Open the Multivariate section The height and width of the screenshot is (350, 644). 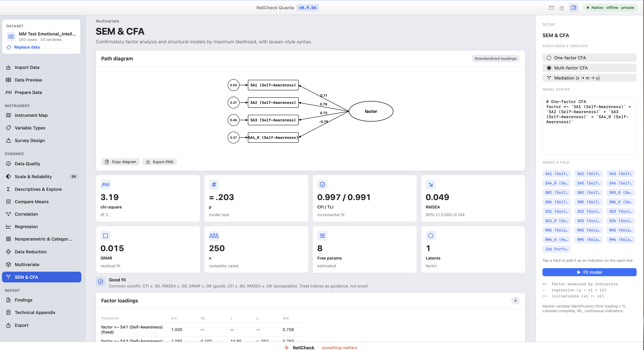(x=42, y=264)
